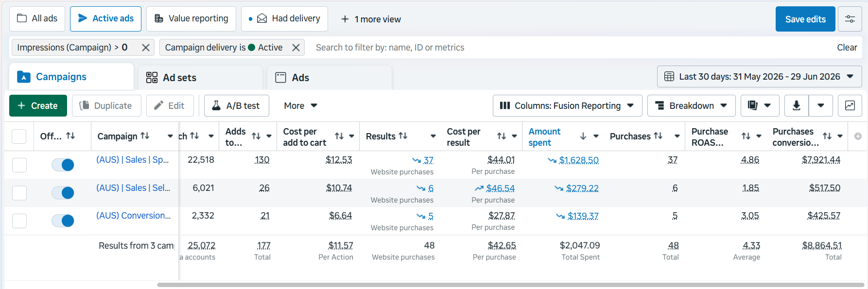Screen dimensions: 868x289
Task: Click the download export icon
Action: point(797,105)
